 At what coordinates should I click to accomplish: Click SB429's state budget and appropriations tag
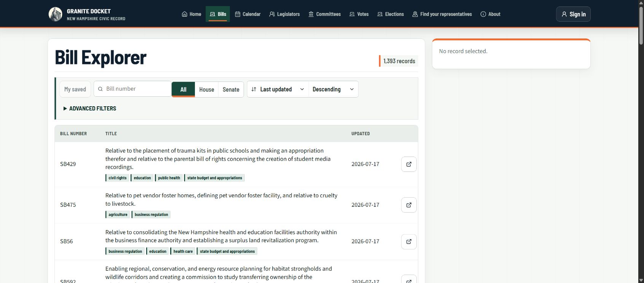pyautogui.click(x=214, y=178)
